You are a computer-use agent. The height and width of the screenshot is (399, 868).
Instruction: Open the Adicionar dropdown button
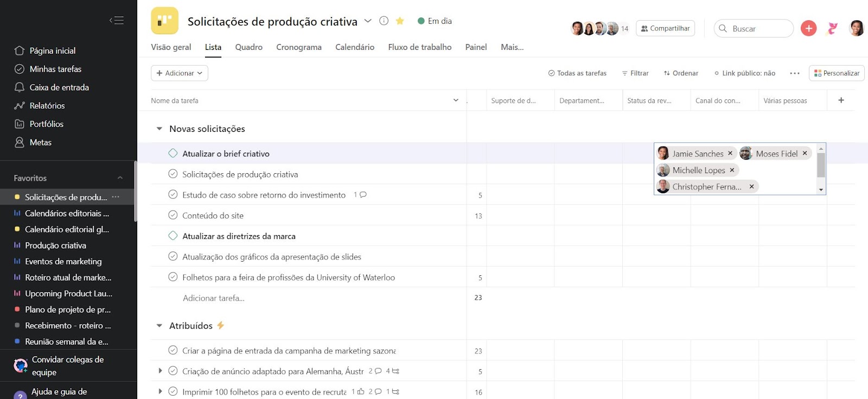click(x=180, y=73)
